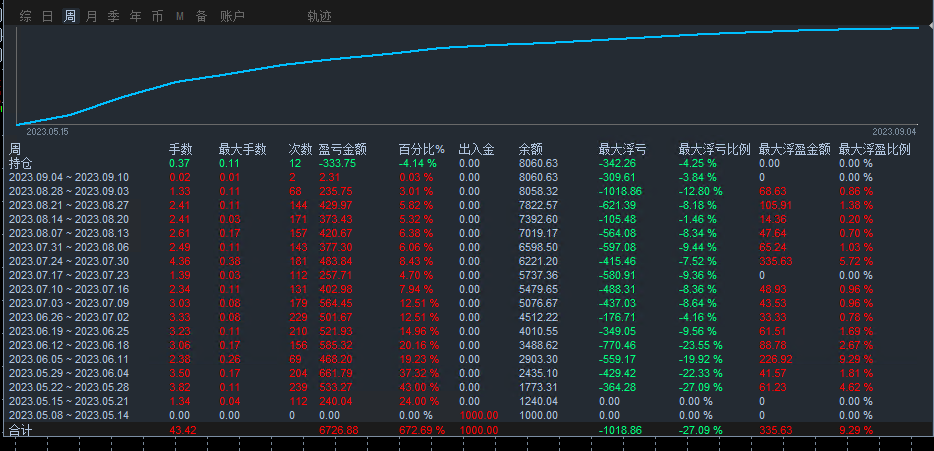Image resolution: width=934 pixels, height=451 pixels.
Task: Switch to the 币 currency tab
Action: (x=157, y=17)
